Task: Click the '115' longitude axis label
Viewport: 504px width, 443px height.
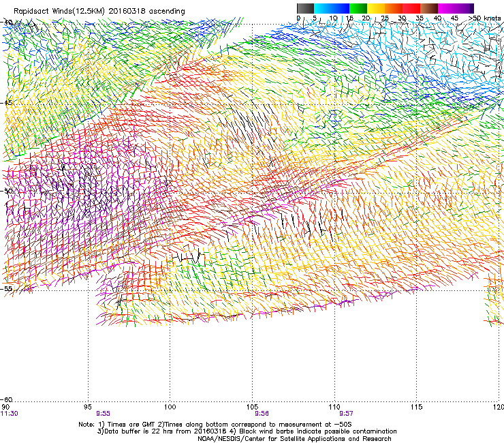Action: 417,407
